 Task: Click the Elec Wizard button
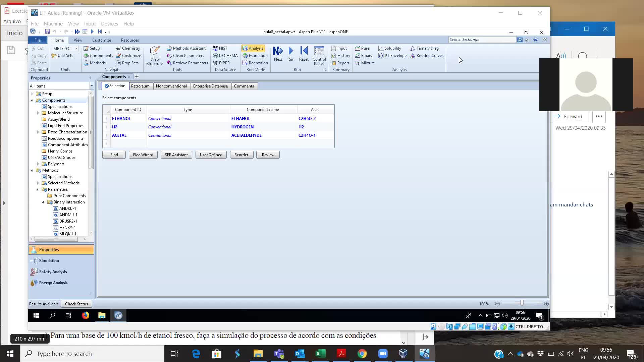coord(143,155)
